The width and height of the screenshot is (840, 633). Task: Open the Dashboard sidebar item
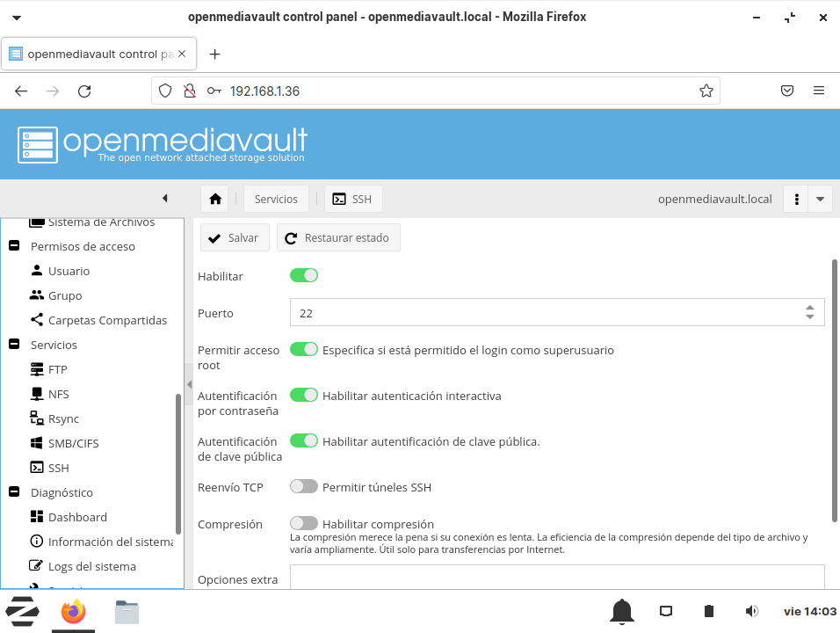77,517
